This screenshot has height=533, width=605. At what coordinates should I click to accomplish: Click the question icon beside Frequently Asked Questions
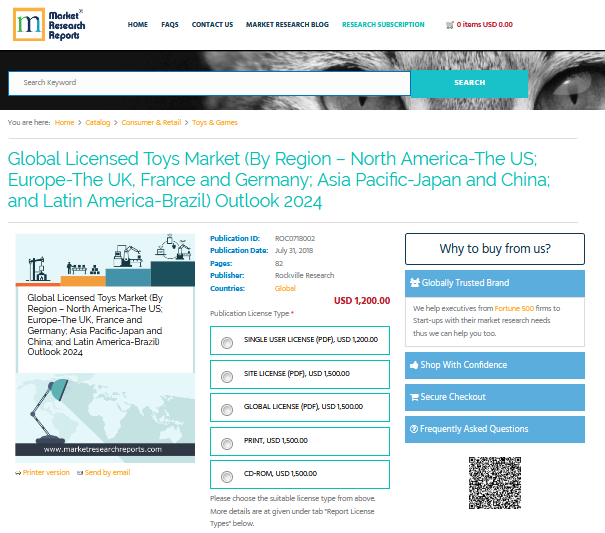click(414, 429)
